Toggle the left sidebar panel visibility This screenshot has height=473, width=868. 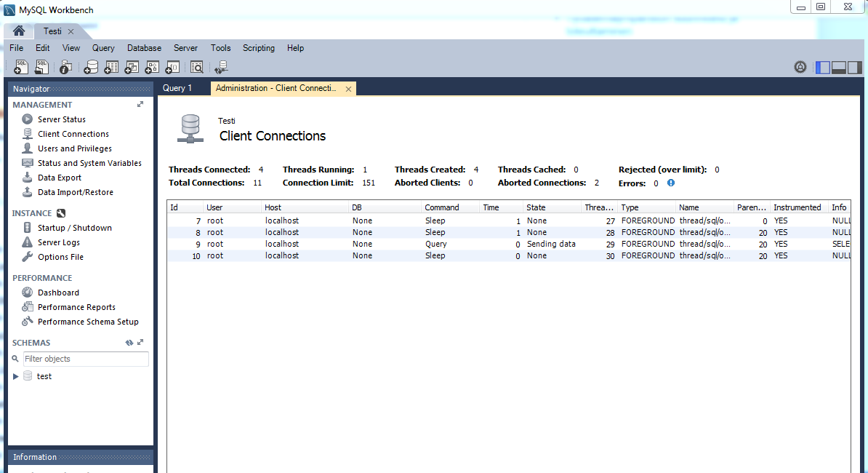click(822, 67)
